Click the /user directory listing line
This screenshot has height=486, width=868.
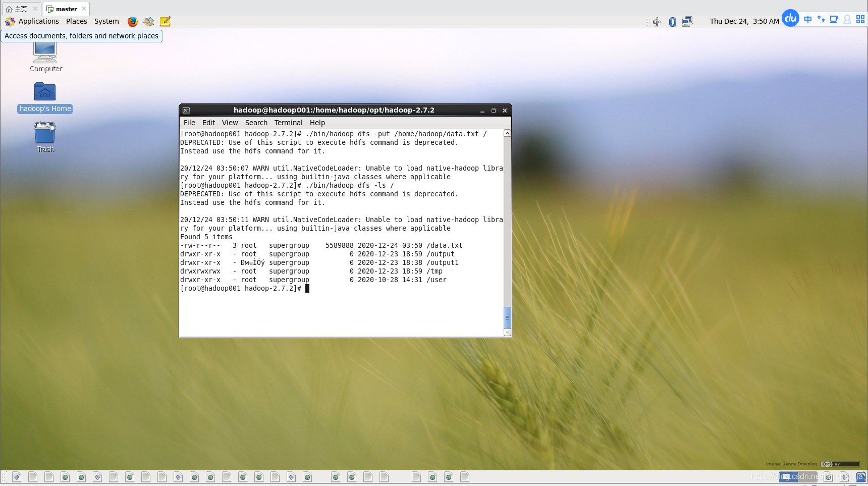point(313,280)
